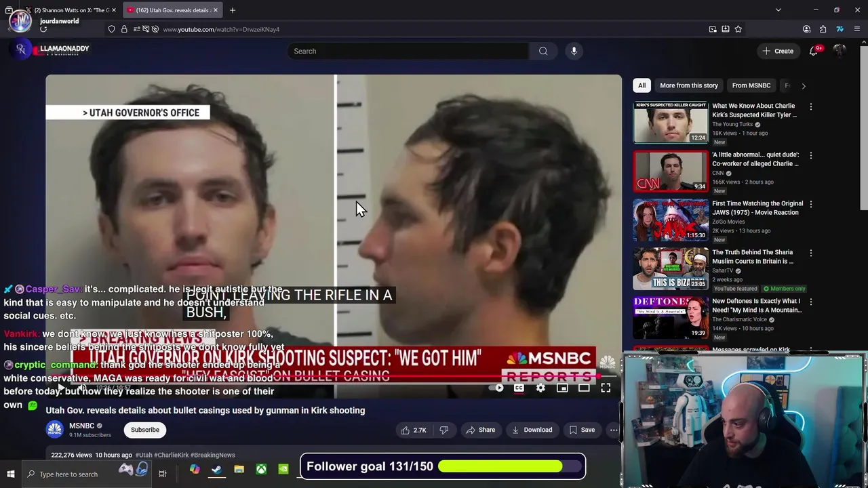
Task: Click the tracking protection shield icon
Action: click(111, 29)
